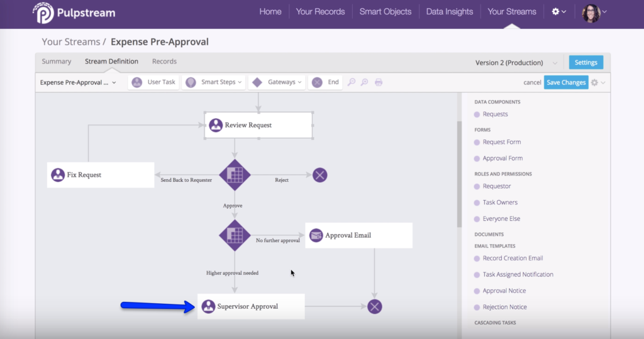Select the gateway diamond beside No further approval
644x339 pixels.
(x=235, y=235)
